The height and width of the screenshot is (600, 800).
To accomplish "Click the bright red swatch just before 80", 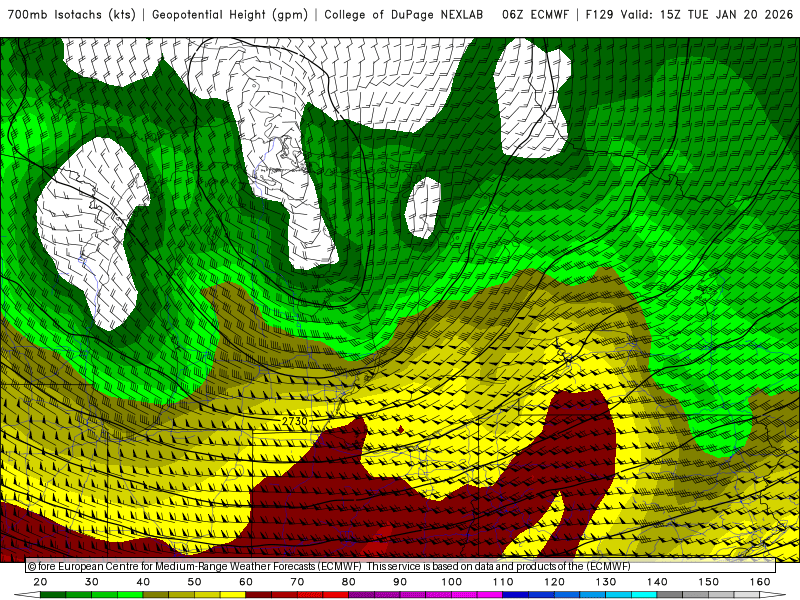I will tap(336, 595).
